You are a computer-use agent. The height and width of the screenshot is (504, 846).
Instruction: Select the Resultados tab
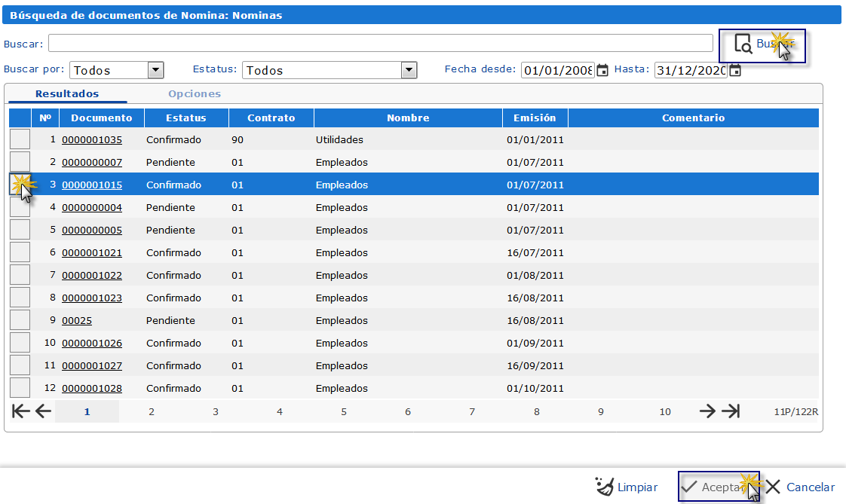click(67, 94)
